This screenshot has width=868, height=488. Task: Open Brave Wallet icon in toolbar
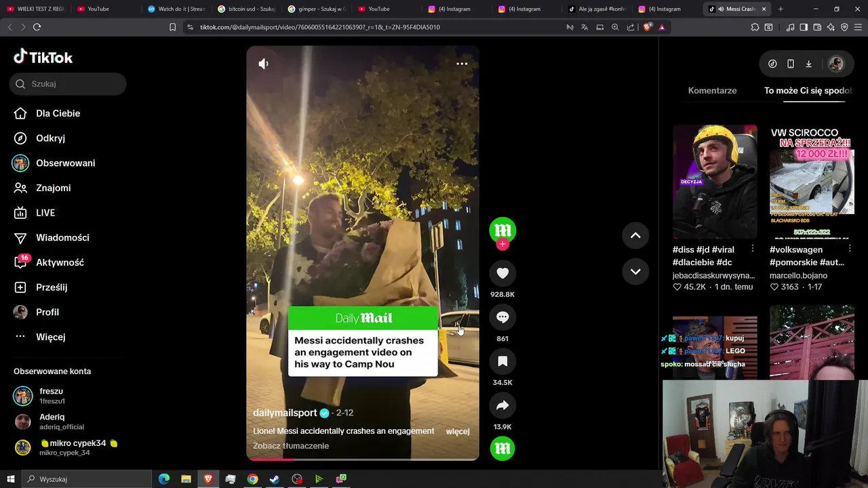tap(817, 27)
